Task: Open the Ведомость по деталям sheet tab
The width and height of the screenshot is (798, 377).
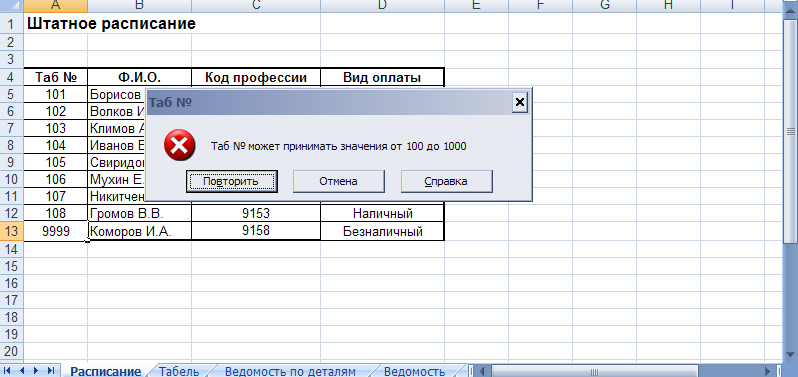Action: pyautogui.click(x=290, y=371)
